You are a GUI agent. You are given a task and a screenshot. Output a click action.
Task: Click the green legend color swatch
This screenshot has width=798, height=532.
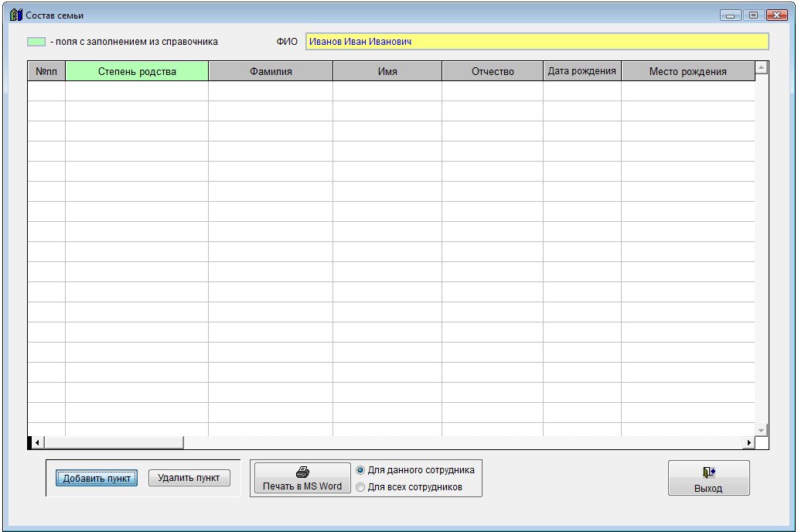point(36,42)
